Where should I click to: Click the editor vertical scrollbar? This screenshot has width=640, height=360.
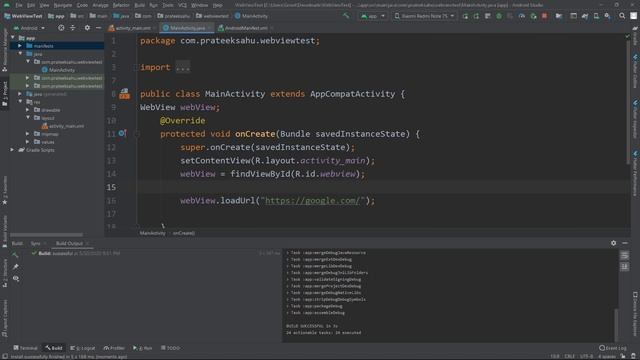click(x=627, y=102)
